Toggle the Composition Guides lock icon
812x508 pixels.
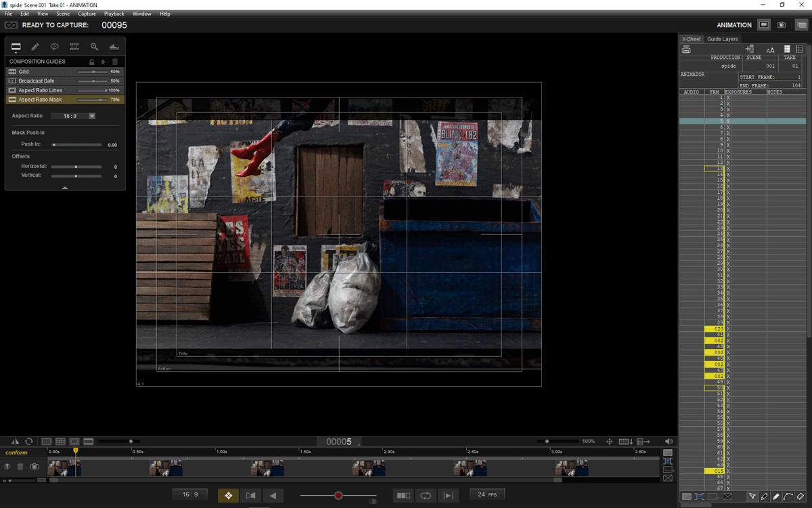92,62
